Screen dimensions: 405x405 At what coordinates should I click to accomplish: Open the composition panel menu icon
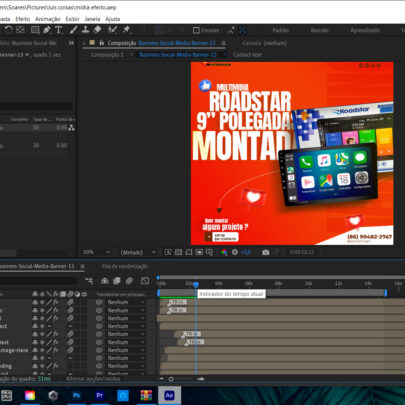223,43
